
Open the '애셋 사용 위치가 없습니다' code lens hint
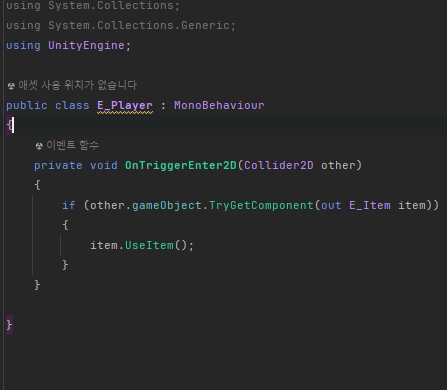coord(77,85)
